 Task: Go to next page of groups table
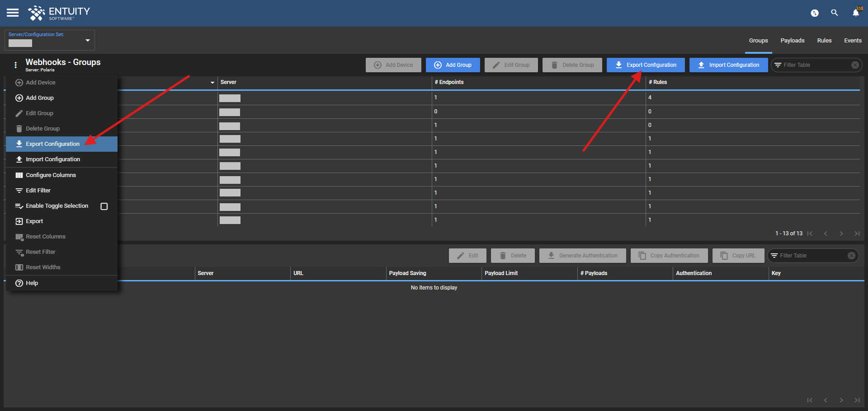pyautogui.click(x=841, y=234)
